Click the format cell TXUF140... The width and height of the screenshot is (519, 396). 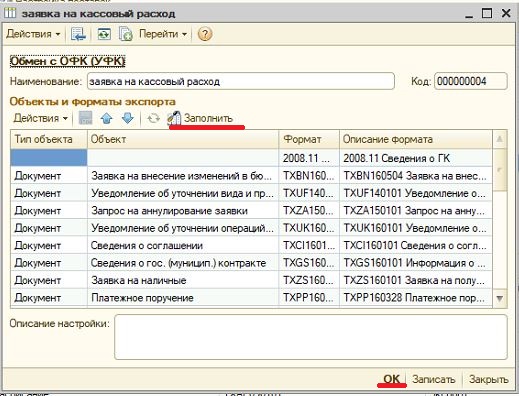pos(309,193)
